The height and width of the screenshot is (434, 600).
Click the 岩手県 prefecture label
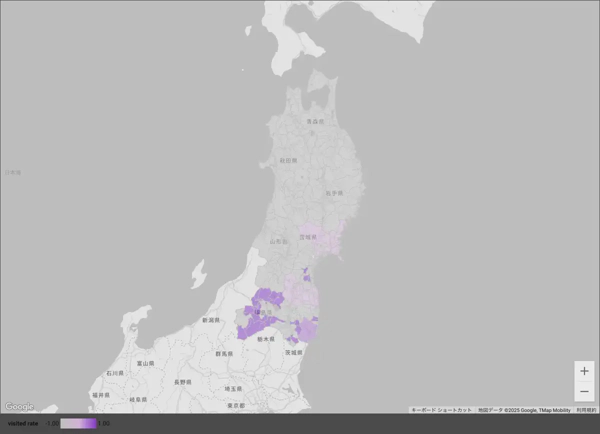coord(333,193)
